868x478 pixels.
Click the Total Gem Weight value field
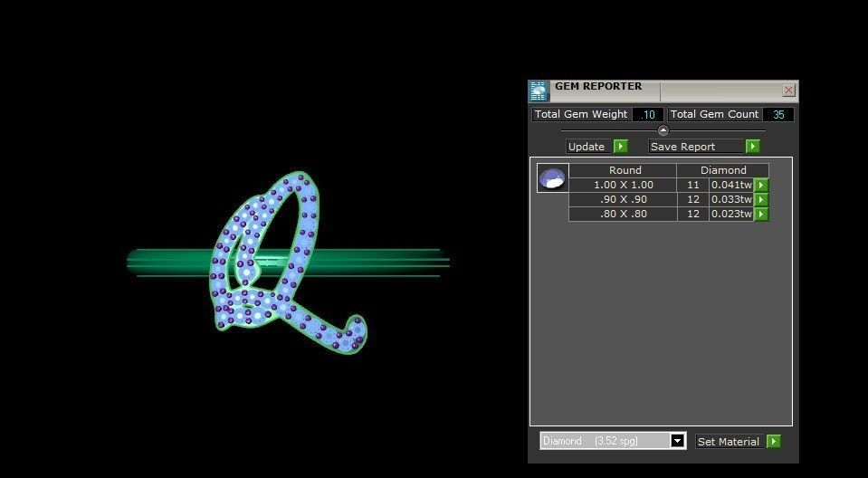coord(647,115)
